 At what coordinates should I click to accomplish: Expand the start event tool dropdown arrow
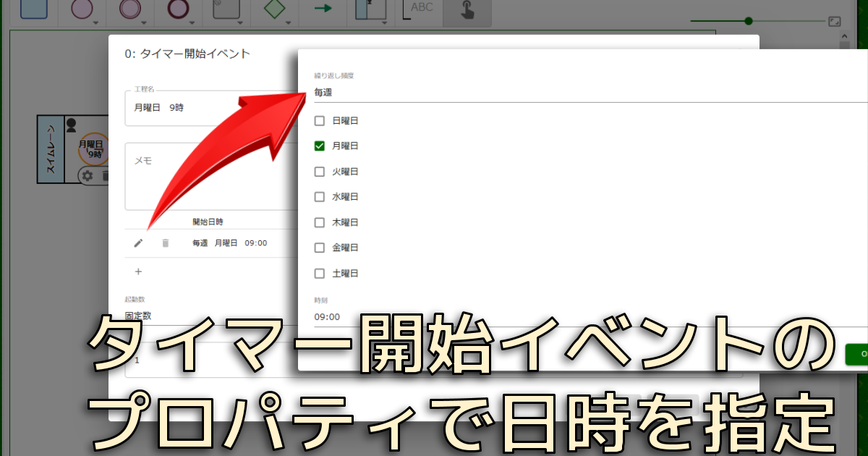click(x=96, y=22)
